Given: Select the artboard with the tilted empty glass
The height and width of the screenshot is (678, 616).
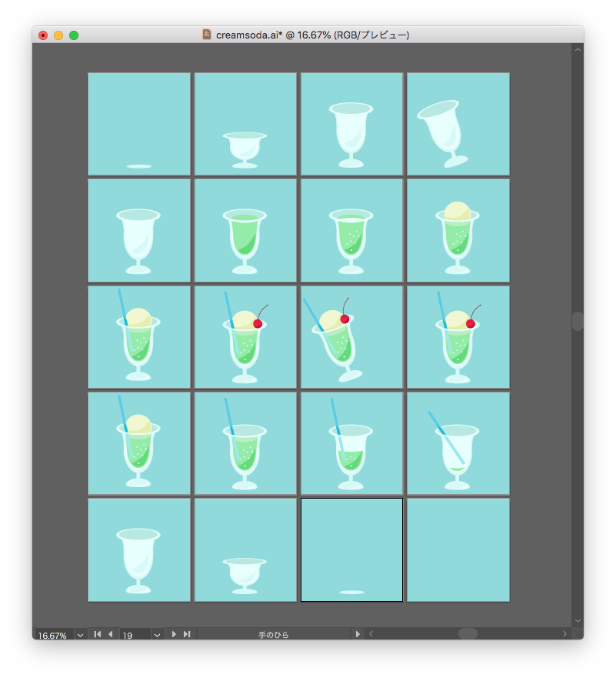Looking at the screenshot, I should tap(458, 124).
